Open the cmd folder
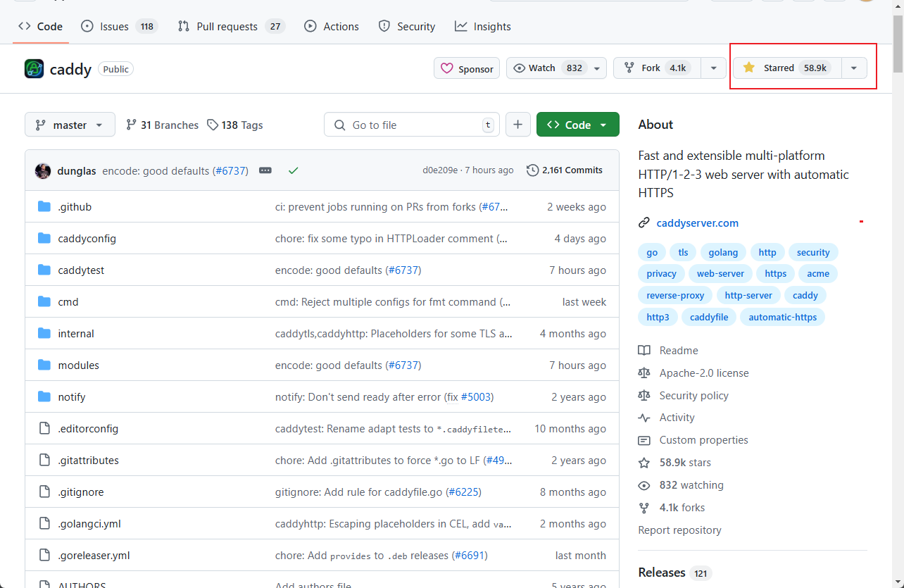This screenshot has width=904, height=588. [x=68, y=302]
